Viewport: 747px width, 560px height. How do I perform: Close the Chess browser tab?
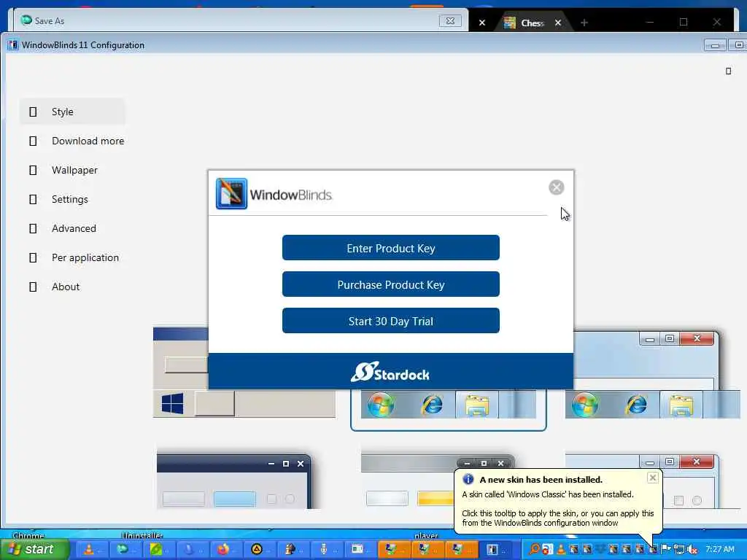click(x=558, y=23)
